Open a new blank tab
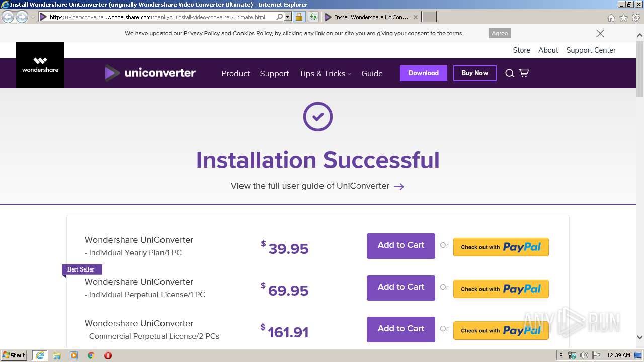Screen dimensions: 644x362 429,17
